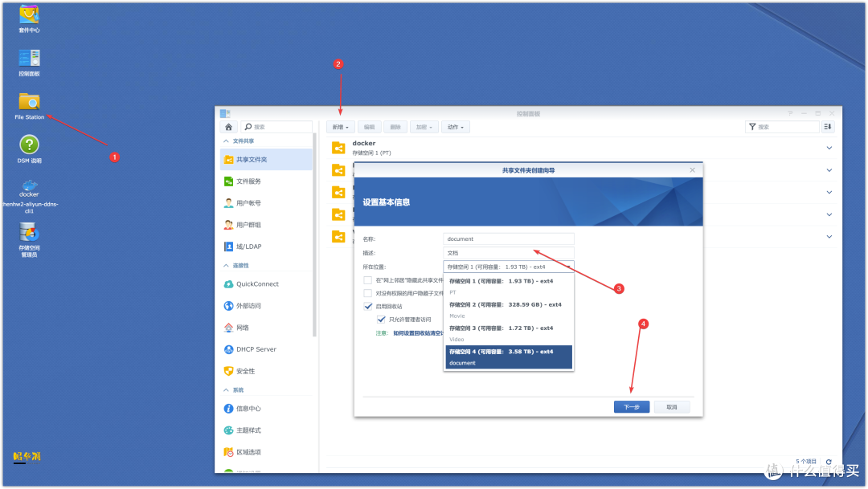868x489 pixels.
Task: Click the 取消 cancel button
Action: [x=672, y=407]
